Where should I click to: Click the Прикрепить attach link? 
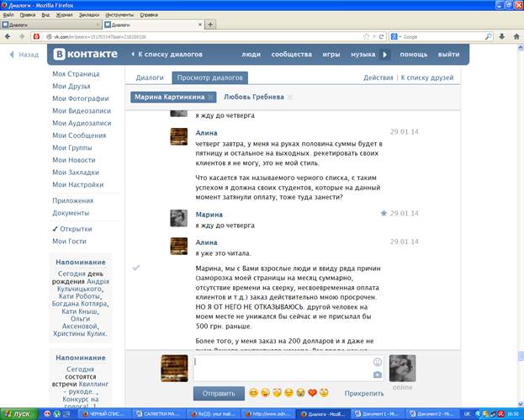pos(364,393)
